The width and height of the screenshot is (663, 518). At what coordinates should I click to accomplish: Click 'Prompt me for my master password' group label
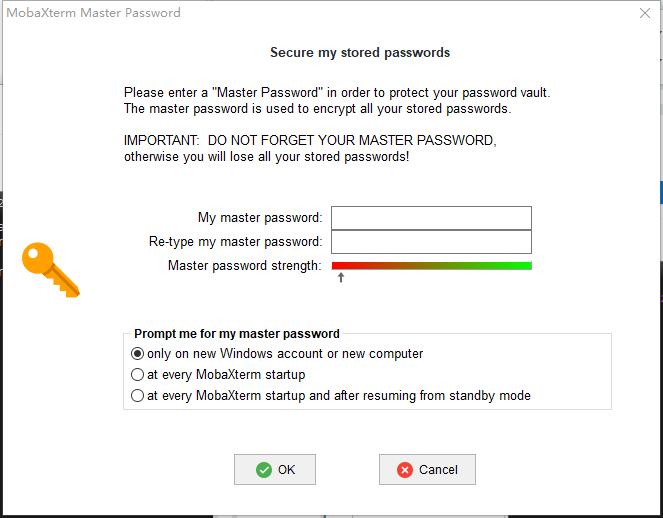pyautogui.click(x=237, y=334)
